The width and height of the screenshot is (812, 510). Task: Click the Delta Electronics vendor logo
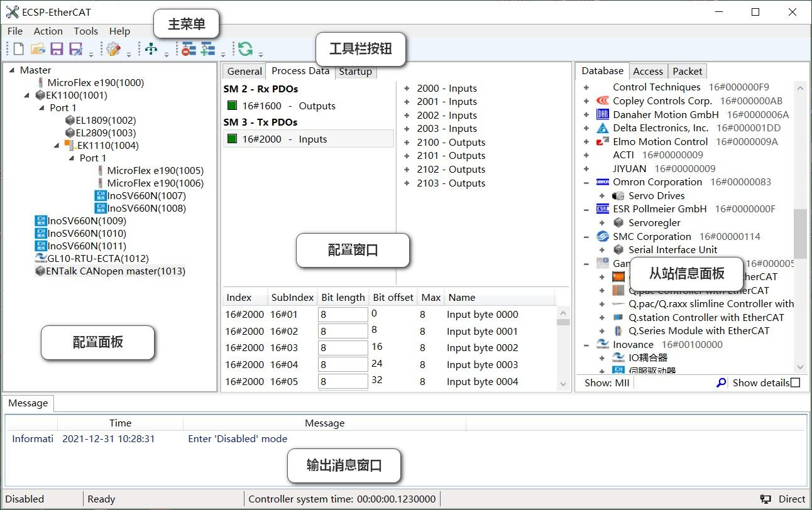(603, 128)
